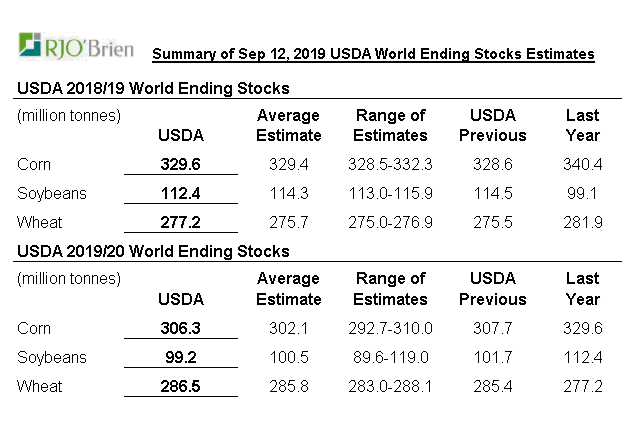The image size is (636, 430).
Task: Click the first Range of Estimates header
Action: coord(391,125)
